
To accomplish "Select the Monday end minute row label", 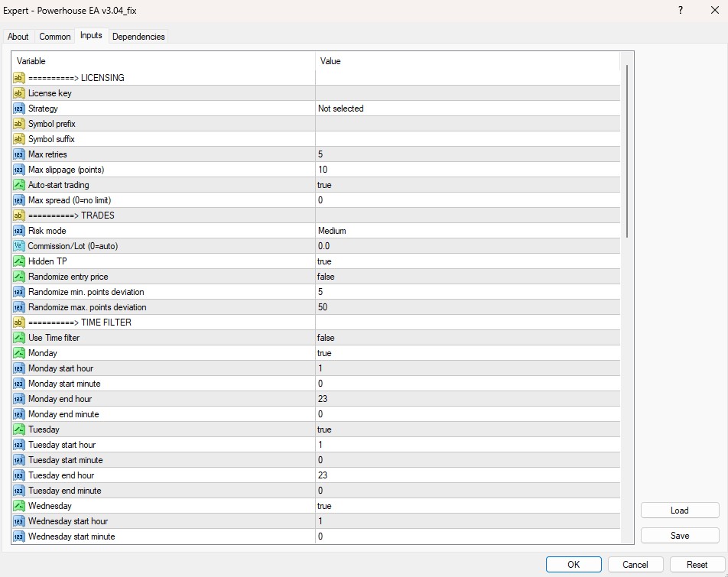I will [x=63, y=414].
